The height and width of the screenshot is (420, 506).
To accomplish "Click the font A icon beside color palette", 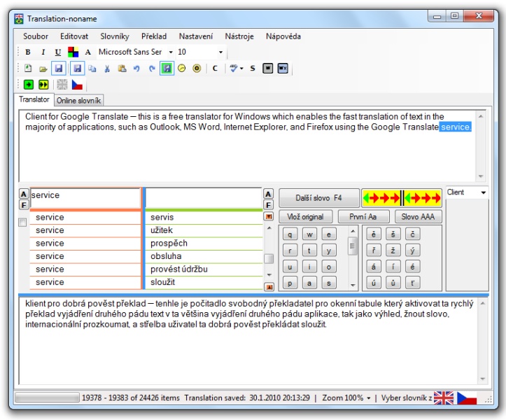I will pos(87,52).
